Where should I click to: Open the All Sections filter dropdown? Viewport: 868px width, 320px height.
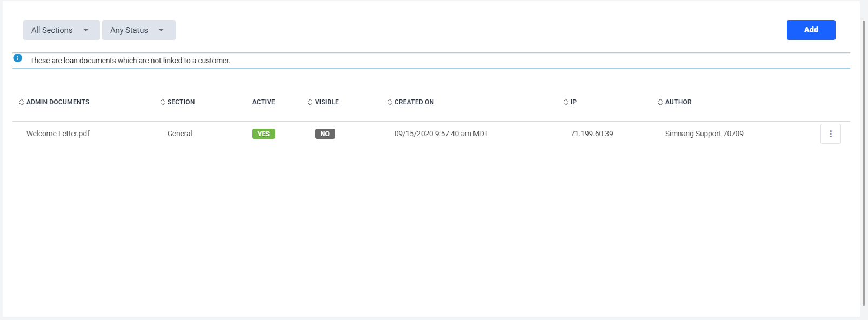61,30
